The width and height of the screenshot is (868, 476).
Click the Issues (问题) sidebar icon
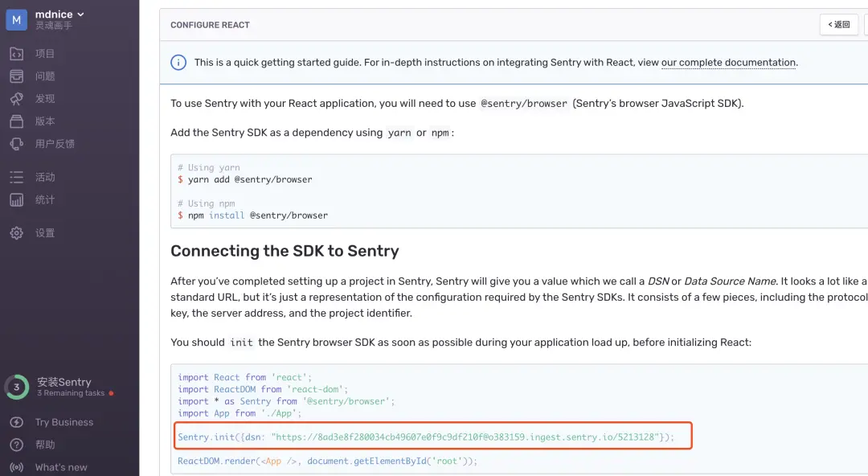[16, 76]
